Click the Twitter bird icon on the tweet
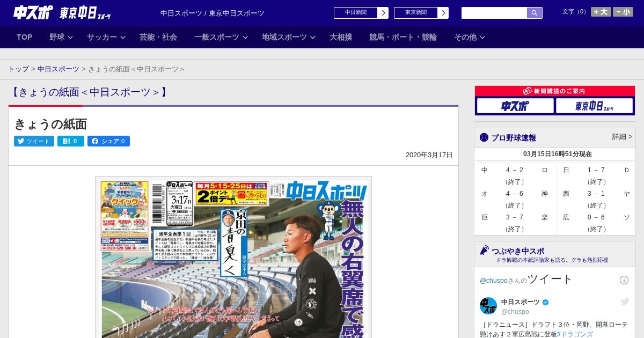Viewport: 644px width, 338px height. coord(625,302)
